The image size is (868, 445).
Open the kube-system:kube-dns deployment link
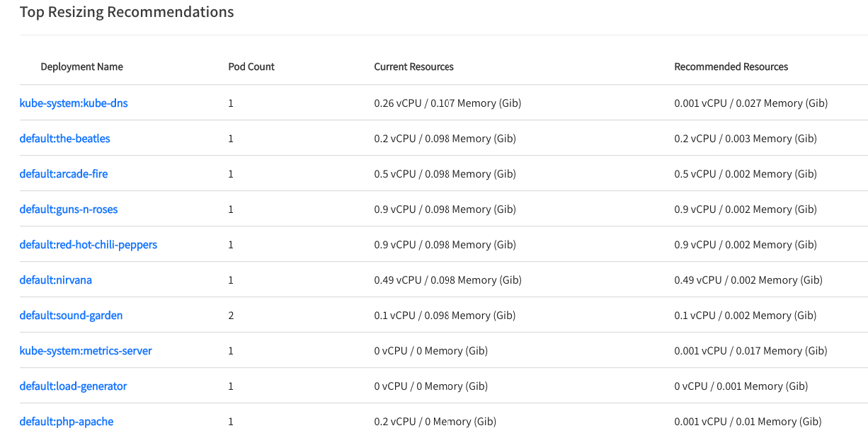(x=74, y=103)
